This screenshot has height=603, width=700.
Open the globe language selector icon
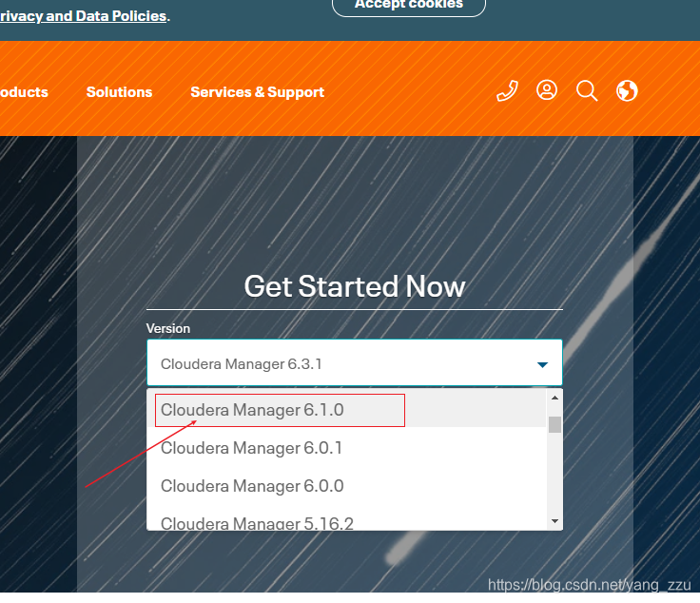[x=627, y=91]
